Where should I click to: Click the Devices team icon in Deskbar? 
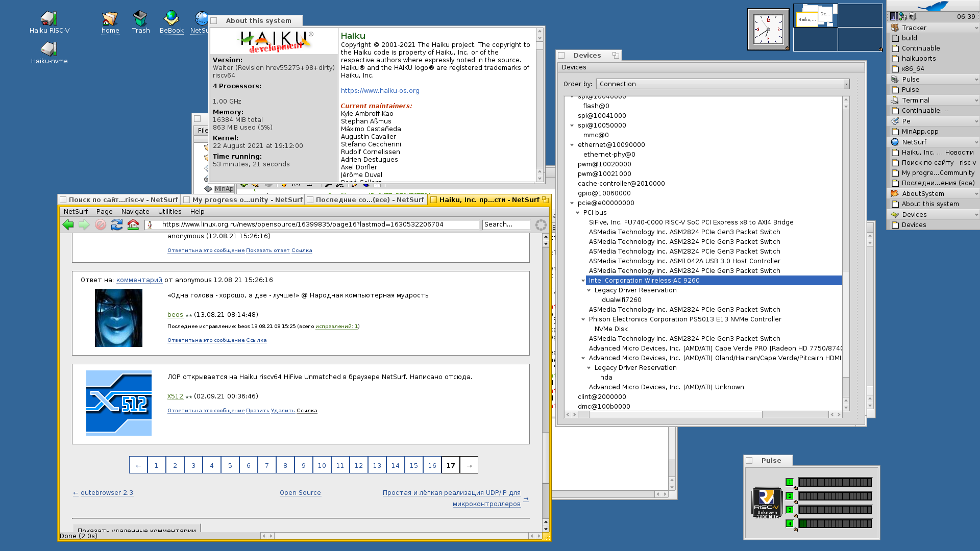click(x=895, y=215)
